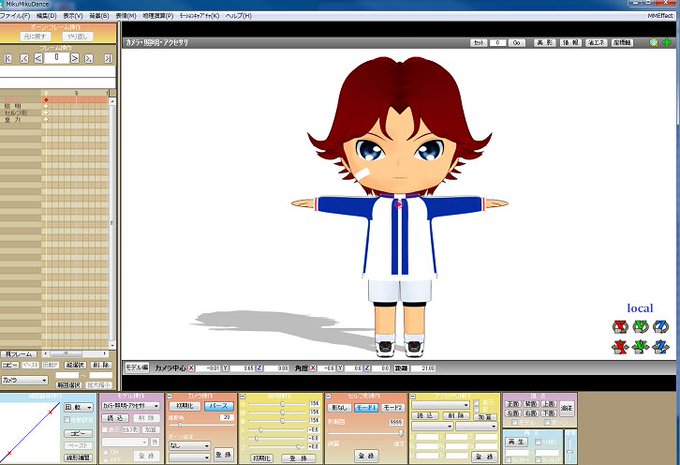This screenshot has width=680, height=465.
Task: Click the lower red curve control point
Action: click(9, 453)
